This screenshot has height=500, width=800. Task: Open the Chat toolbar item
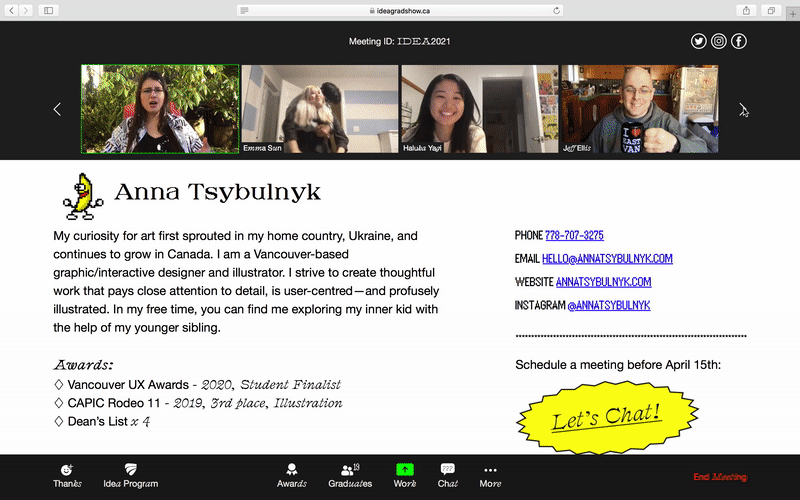[x=447, y=476]
